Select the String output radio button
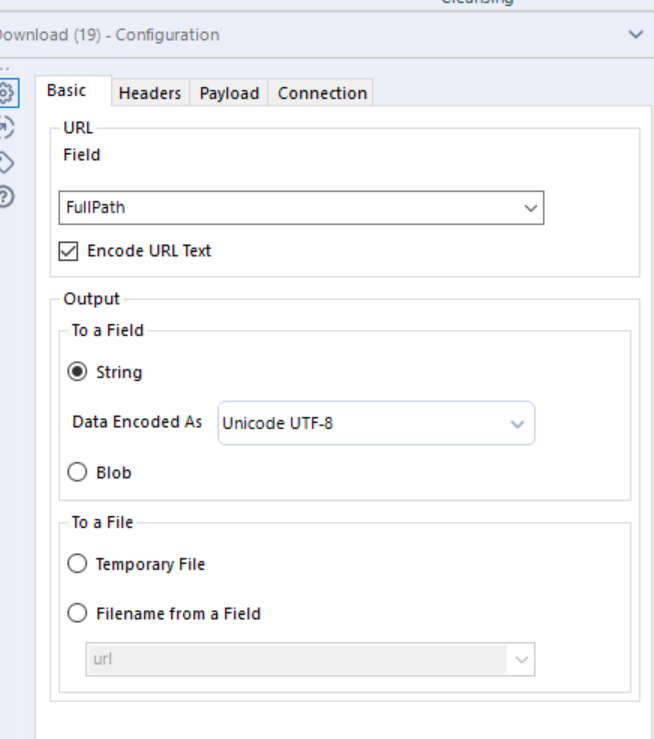This screenshot has height=739, width=654. [x=76, y=372]
